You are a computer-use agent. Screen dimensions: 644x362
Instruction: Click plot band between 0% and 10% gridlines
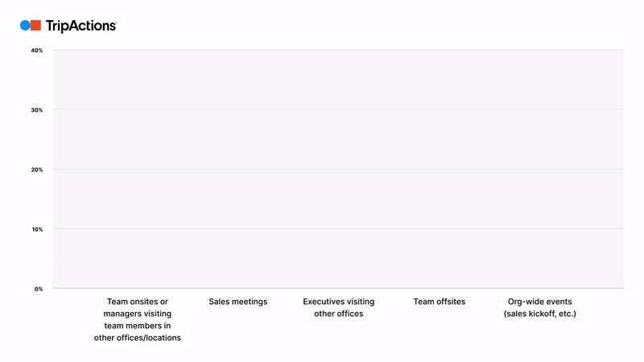(338, 258)
